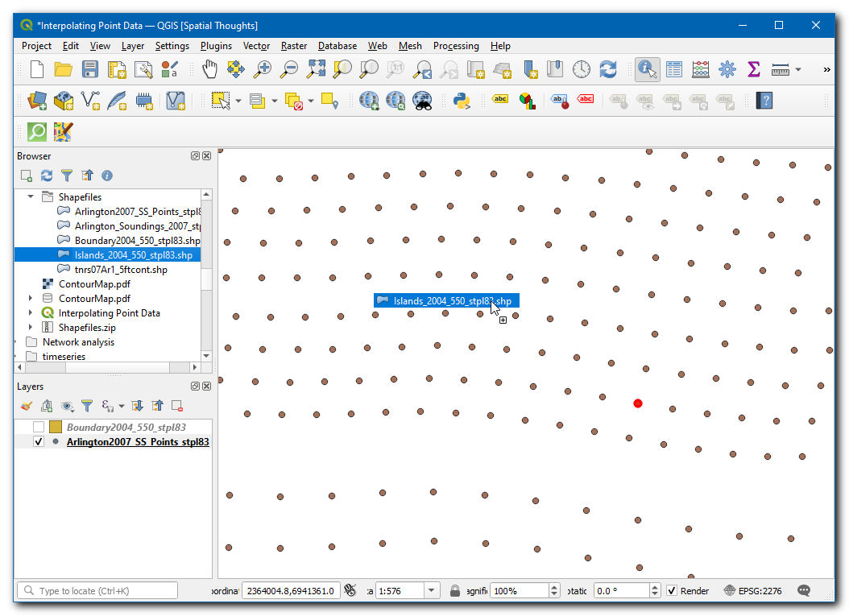Open the Attribute Table icon

(674, 70)
